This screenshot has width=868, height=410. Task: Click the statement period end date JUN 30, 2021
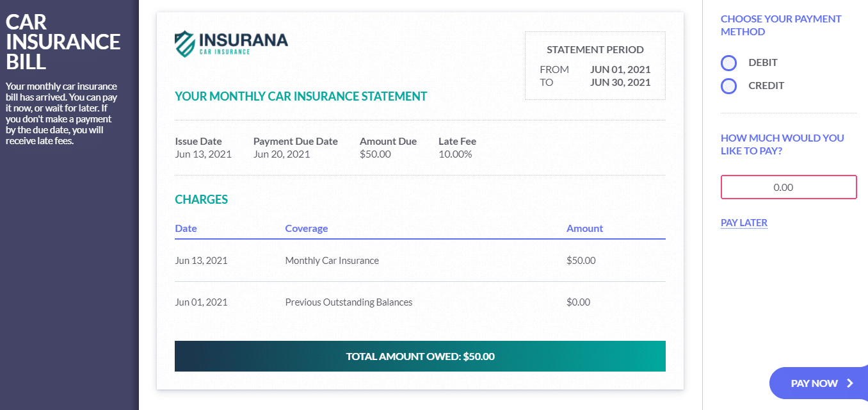tap(620, 83)
